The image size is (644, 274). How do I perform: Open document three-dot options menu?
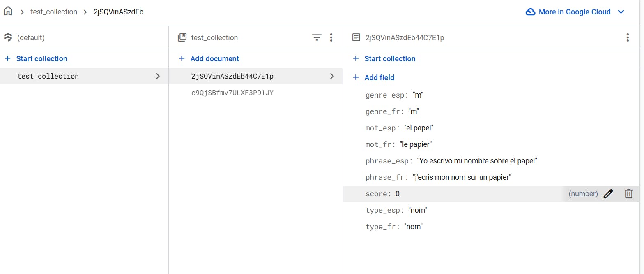(627, 38)
